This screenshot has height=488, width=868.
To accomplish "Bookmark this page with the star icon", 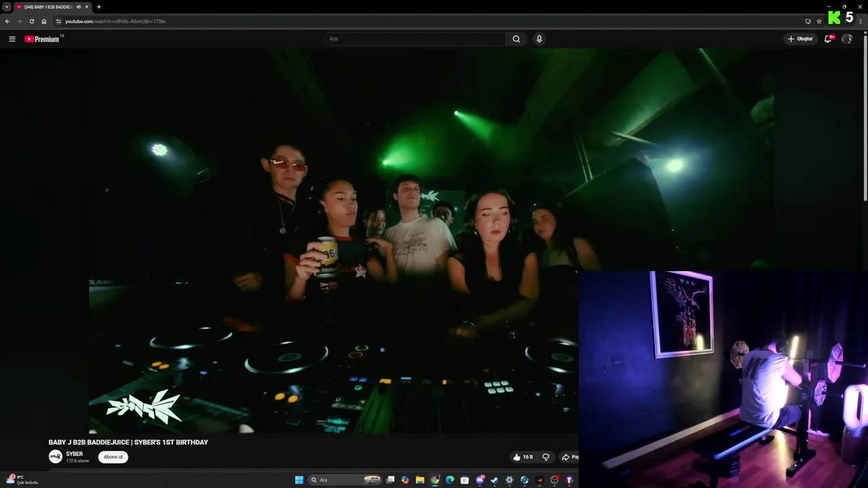I will [x=819, y=21].
